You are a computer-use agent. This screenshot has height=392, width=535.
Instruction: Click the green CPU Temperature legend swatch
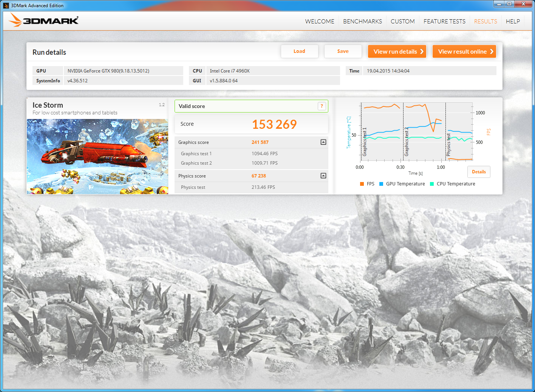pyautogui.click(x=432, y=184)
